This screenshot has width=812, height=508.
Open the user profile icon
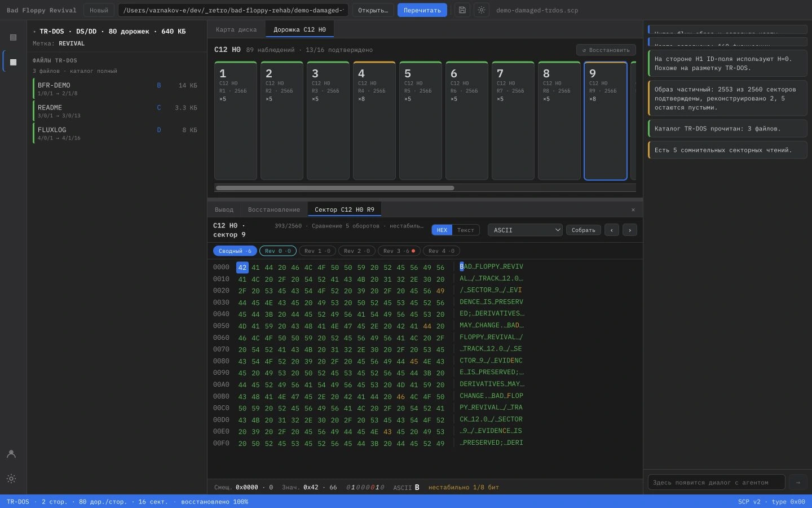coord(11,454)
